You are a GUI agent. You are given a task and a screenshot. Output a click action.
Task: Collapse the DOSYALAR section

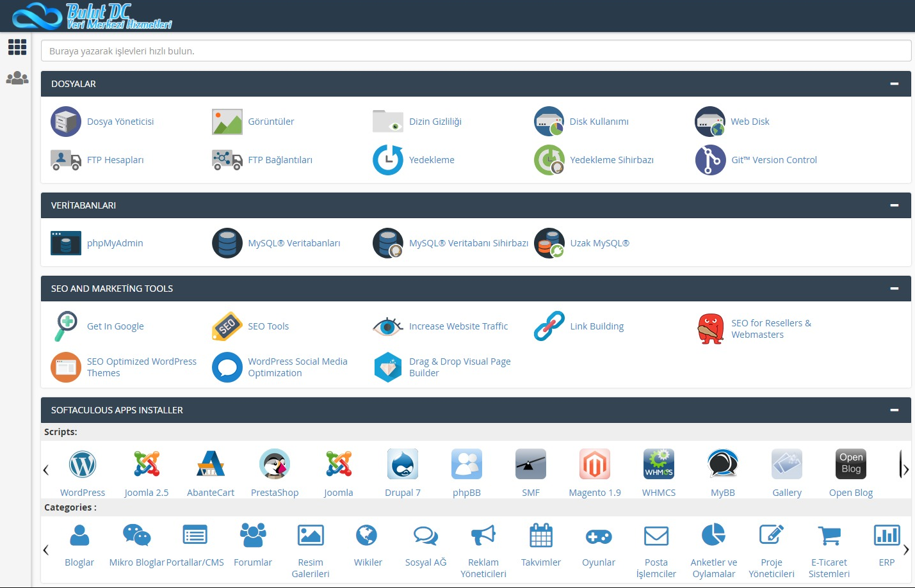pyautogui.click(x=895, y=84)
